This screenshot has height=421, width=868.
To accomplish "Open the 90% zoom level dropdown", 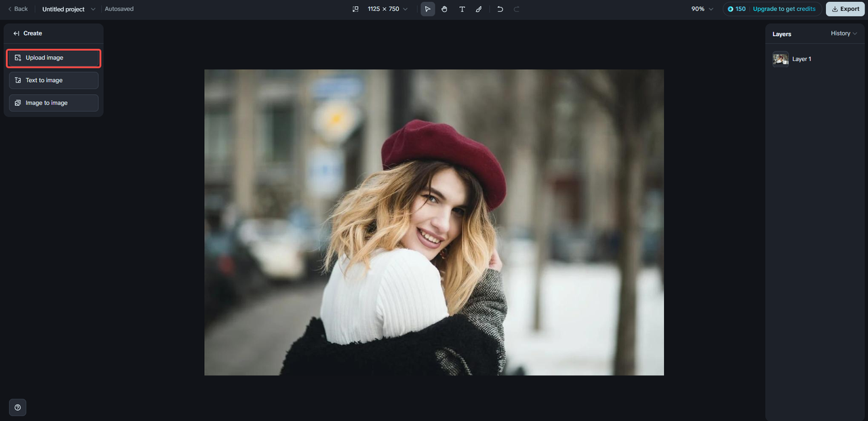I will coord(702,9).
